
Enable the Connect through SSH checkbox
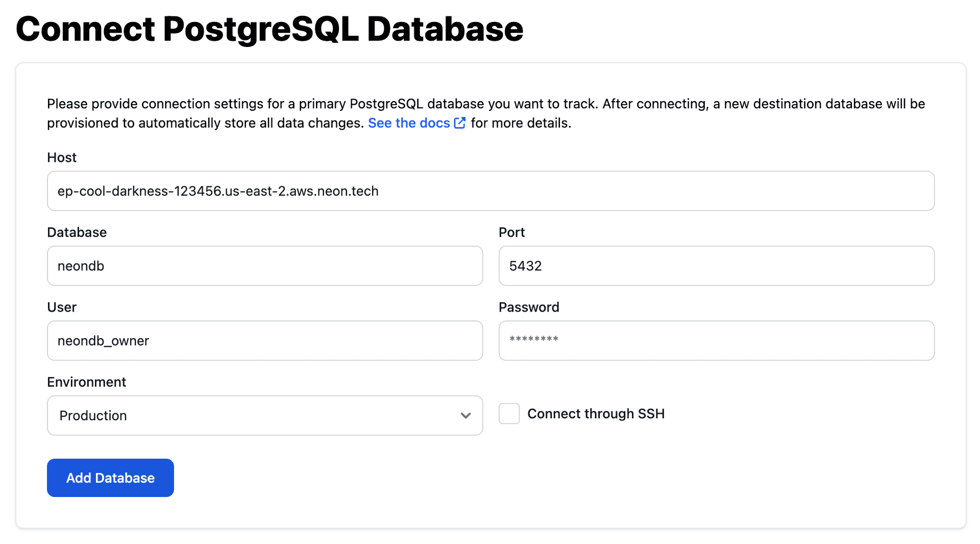tap(509, 414)
